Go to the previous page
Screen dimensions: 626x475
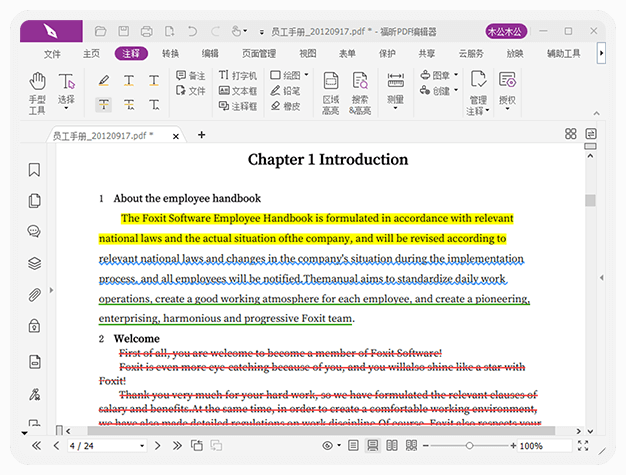(56, 445)
